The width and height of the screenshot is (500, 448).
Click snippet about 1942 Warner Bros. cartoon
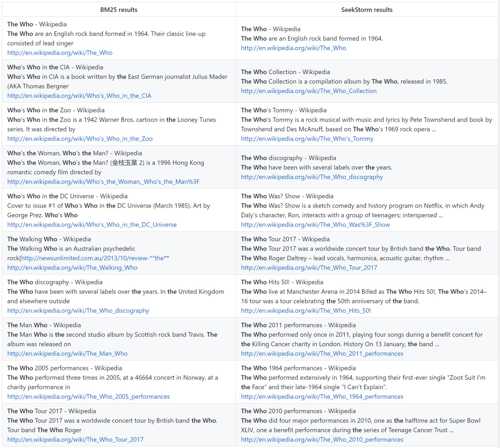point(112,124)
